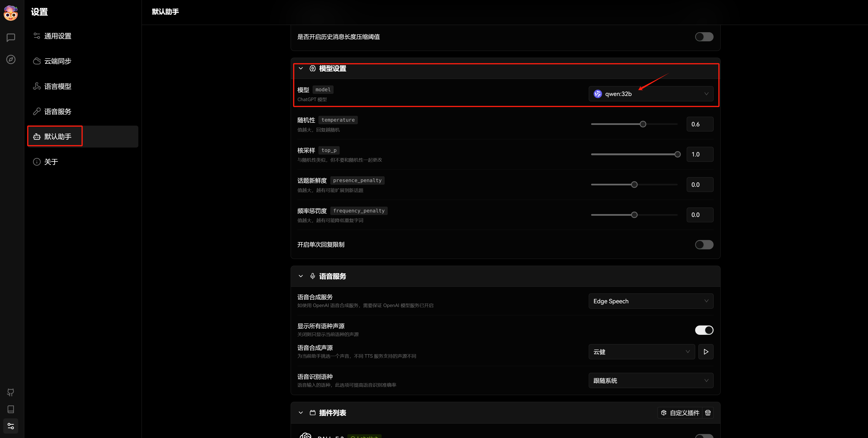
Task: Play the voice preview for 云健
Action: click(706, 352)
